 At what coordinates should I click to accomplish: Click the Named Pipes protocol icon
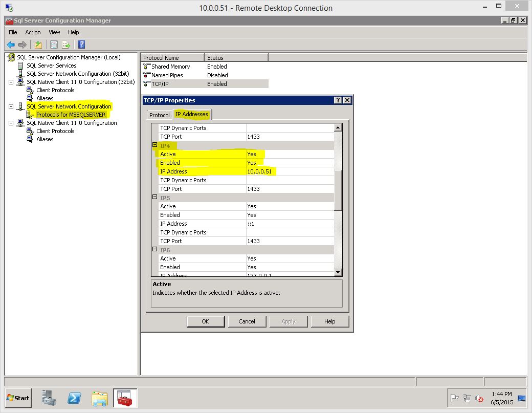(147, 75)
